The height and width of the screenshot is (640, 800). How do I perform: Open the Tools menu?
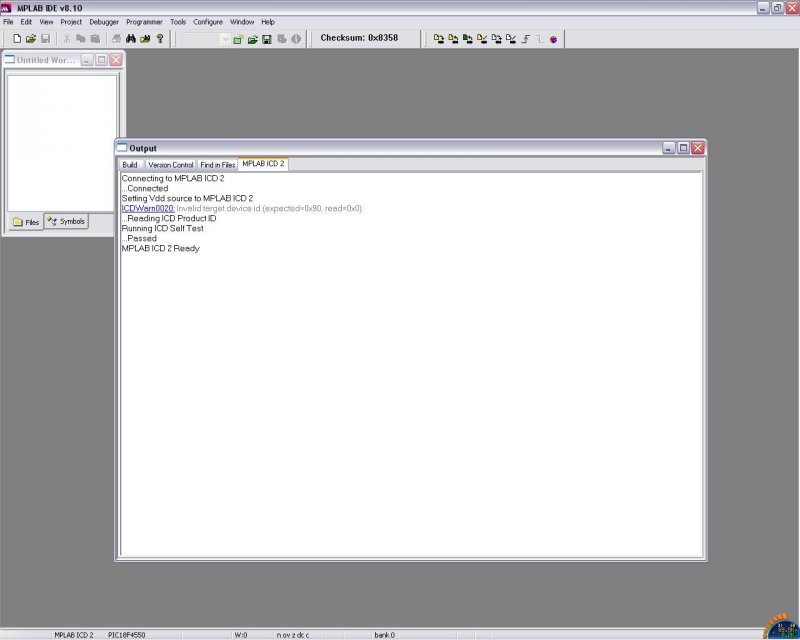pyautogui.click(x=178, y=22)
